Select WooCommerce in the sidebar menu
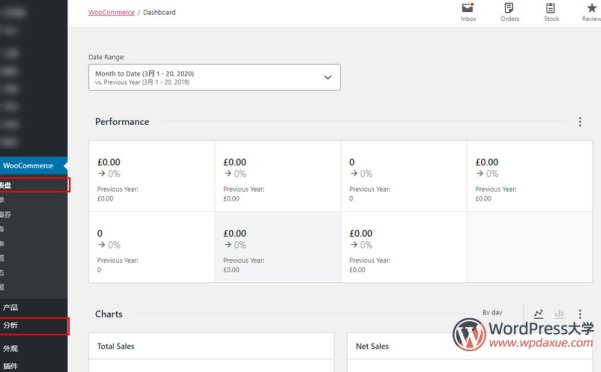Image resolution: width=601 pixels, height=372 pixels. (34, 166)
